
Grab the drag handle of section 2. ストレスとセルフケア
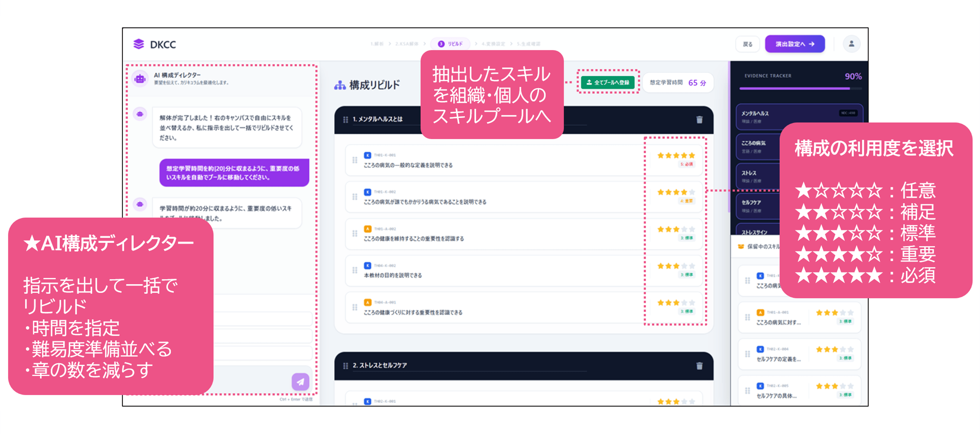(345, 366)
